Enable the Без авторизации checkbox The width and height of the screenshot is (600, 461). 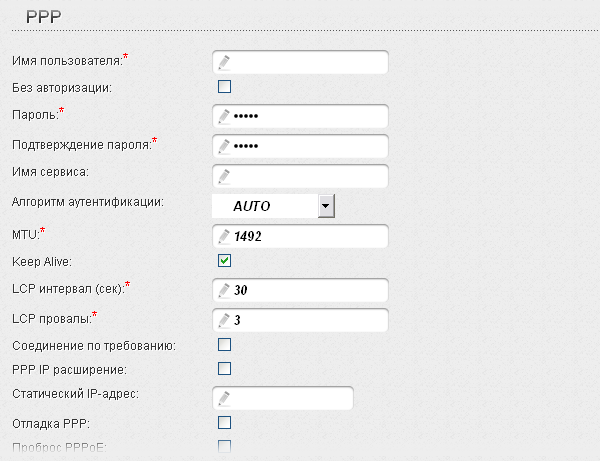pos(224,87)
